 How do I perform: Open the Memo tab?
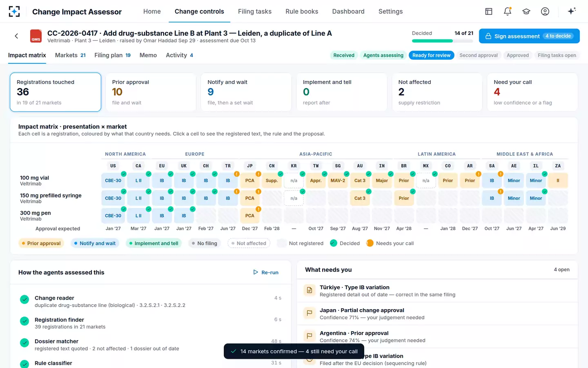(148, 55)
